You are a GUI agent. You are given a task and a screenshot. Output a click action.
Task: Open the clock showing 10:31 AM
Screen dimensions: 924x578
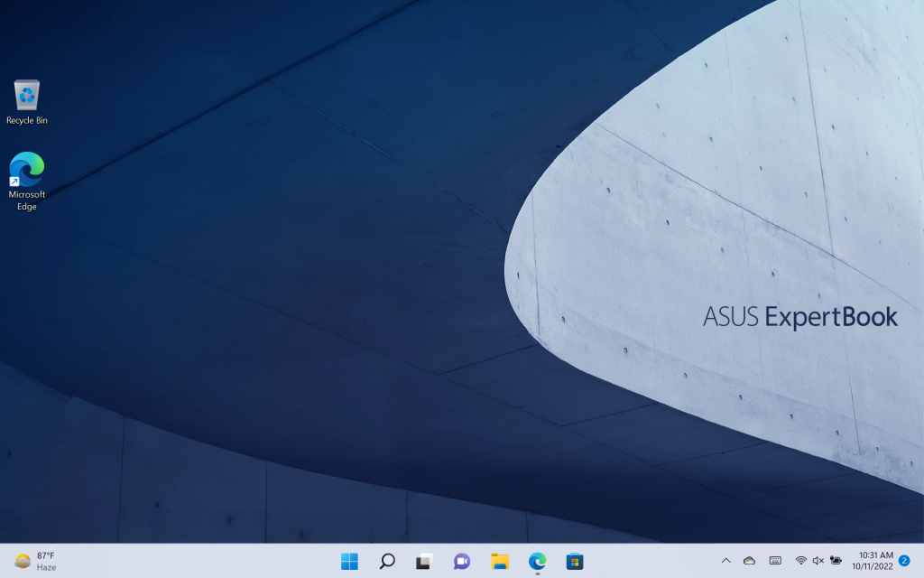pos(873,561)
